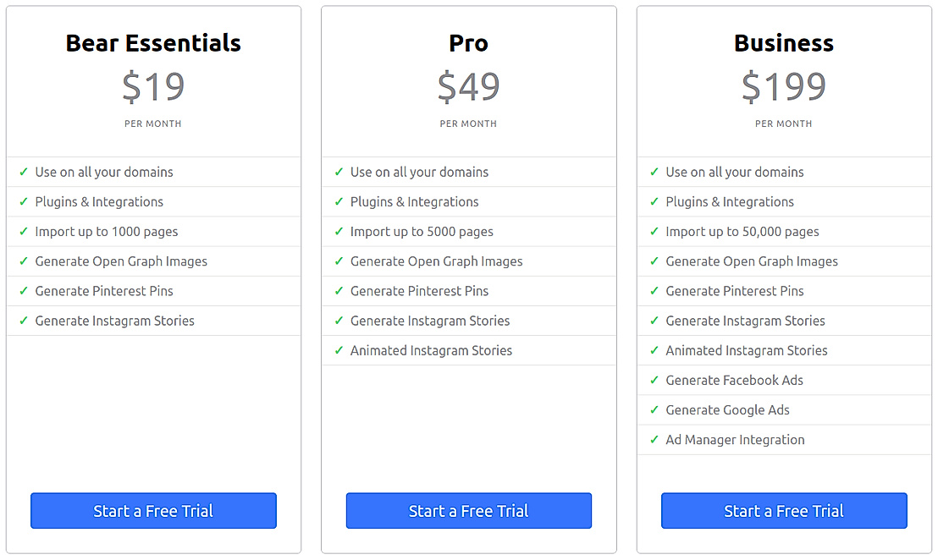Click the checkmark beside 'Generate Google Ads'

tap(654, 409)
